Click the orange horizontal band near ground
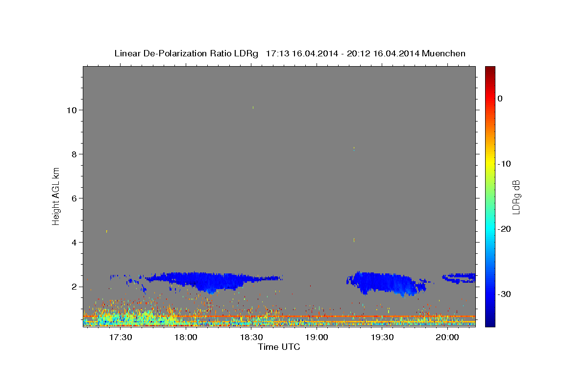 coord(279,317)
